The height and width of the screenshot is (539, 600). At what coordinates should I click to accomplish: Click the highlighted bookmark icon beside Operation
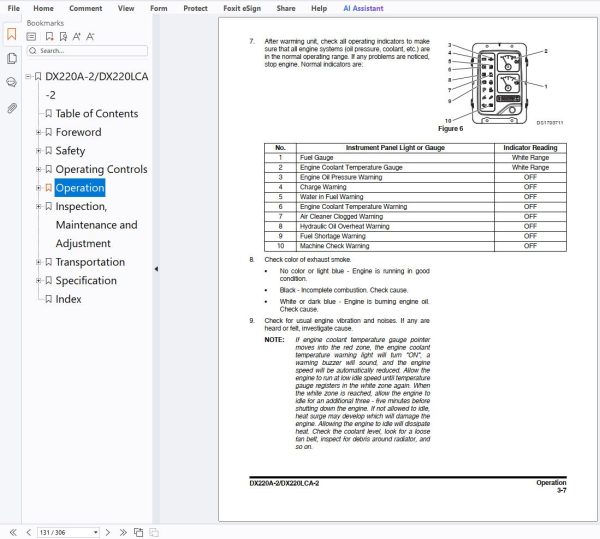pos(49,188)
